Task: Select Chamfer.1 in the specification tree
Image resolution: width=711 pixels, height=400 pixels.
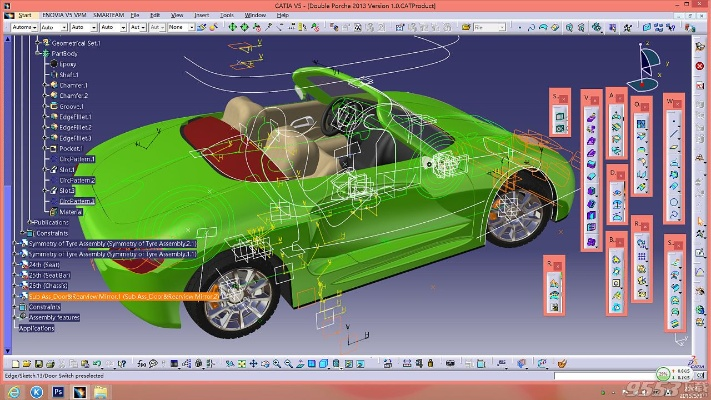Action: point(73,85)
